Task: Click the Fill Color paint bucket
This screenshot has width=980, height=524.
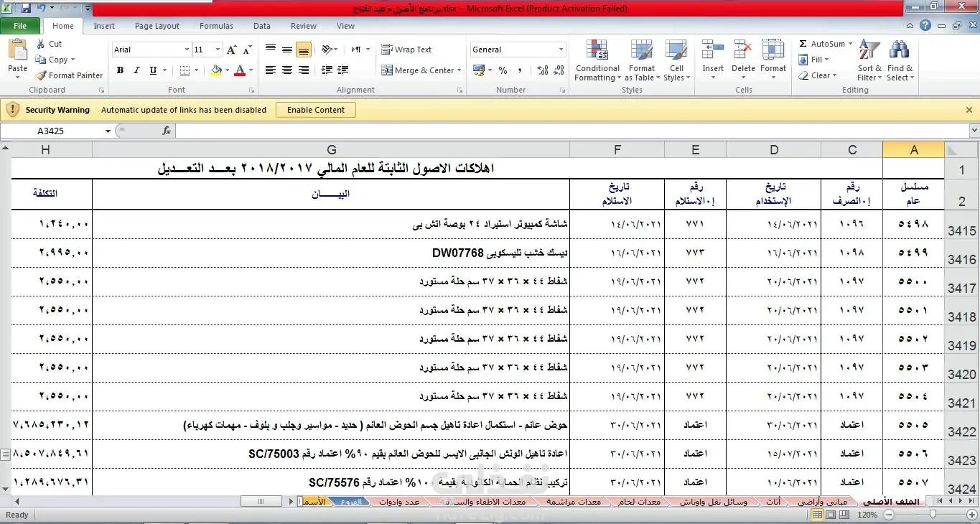Action: click(216, 70)
